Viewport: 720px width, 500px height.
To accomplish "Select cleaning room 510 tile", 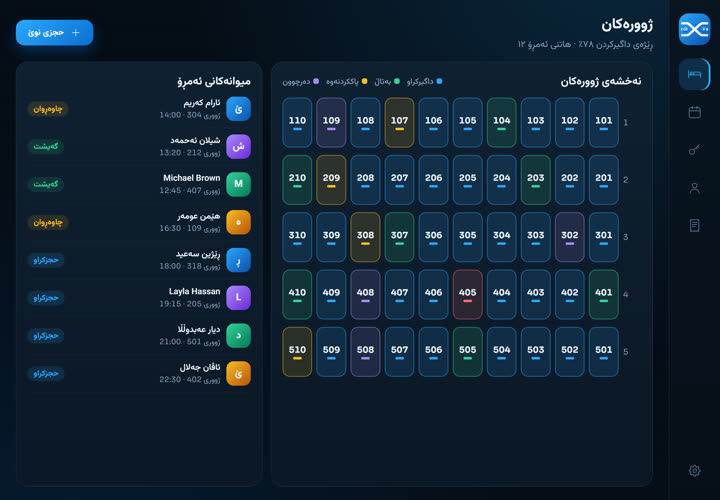I will [297, 352].
